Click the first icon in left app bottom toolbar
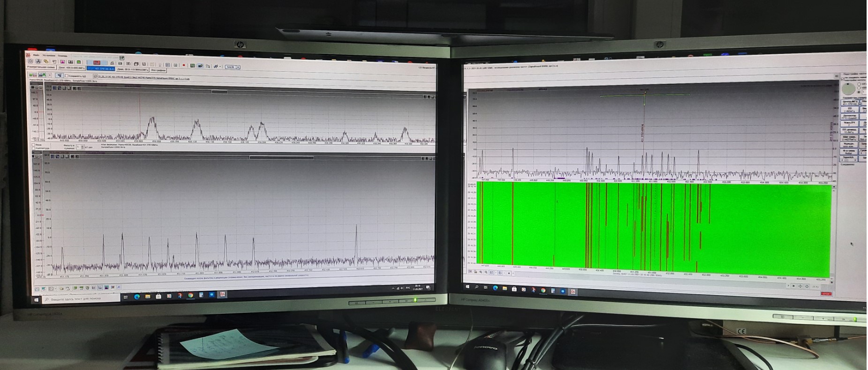 click(x=37, y=289)
